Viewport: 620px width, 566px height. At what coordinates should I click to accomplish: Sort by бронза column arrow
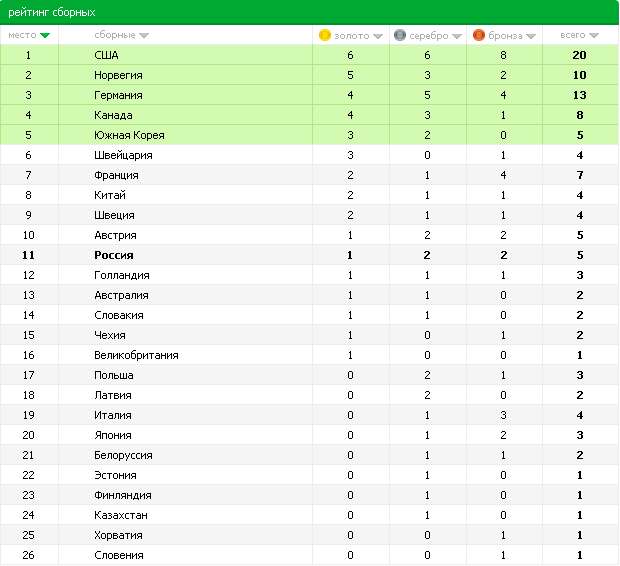(x=531, y=36)
